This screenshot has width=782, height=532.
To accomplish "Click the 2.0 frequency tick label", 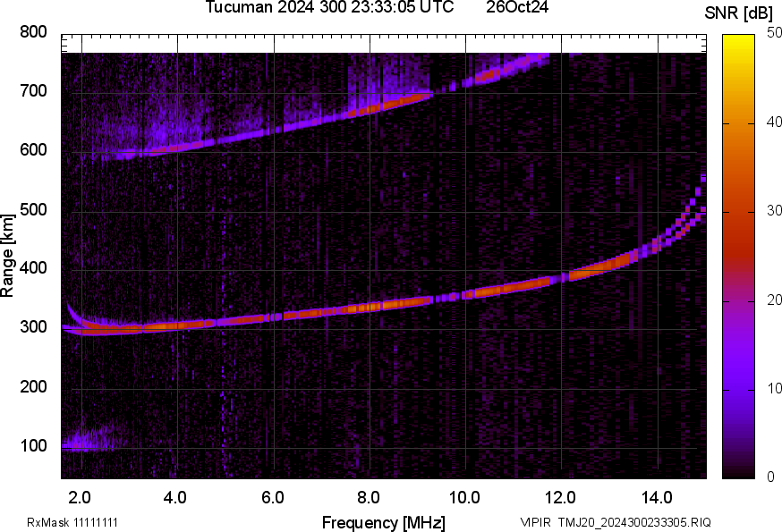I will [81, 496].
